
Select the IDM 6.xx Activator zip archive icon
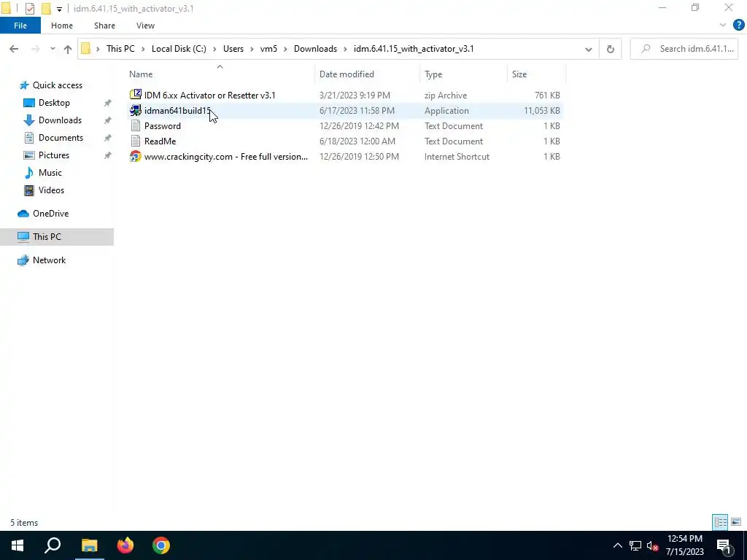click(135, 95)
